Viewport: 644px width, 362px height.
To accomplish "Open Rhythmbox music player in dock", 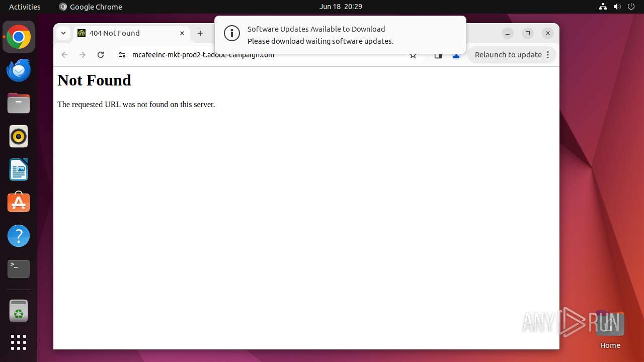I will point(19,136).
